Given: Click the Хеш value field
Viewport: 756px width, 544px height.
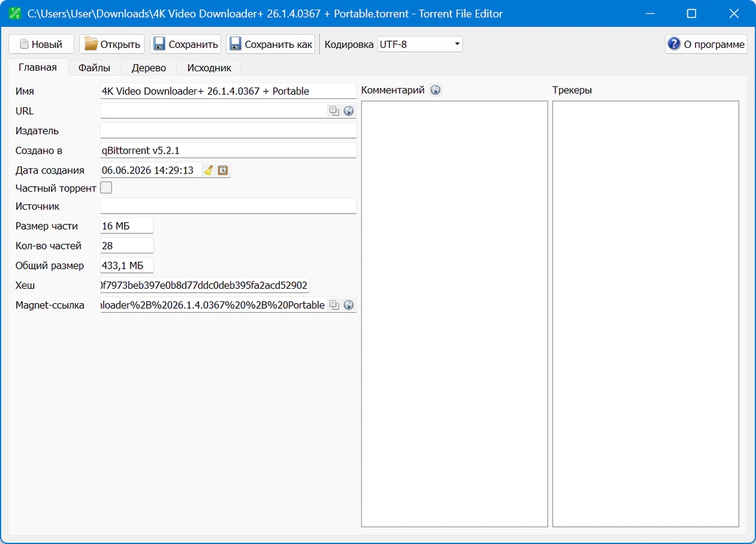Looking at the screenshot, I should tap(205, 286).
